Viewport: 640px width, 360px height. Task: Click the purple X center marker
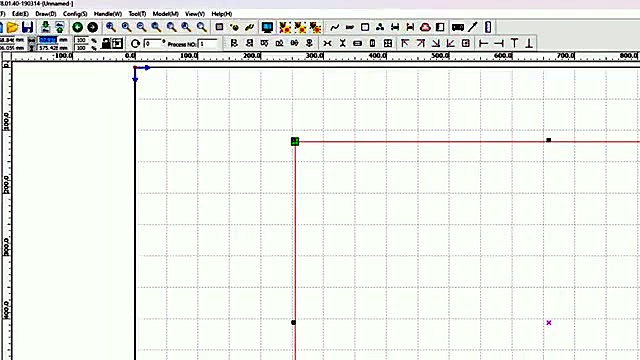[549, 323]
